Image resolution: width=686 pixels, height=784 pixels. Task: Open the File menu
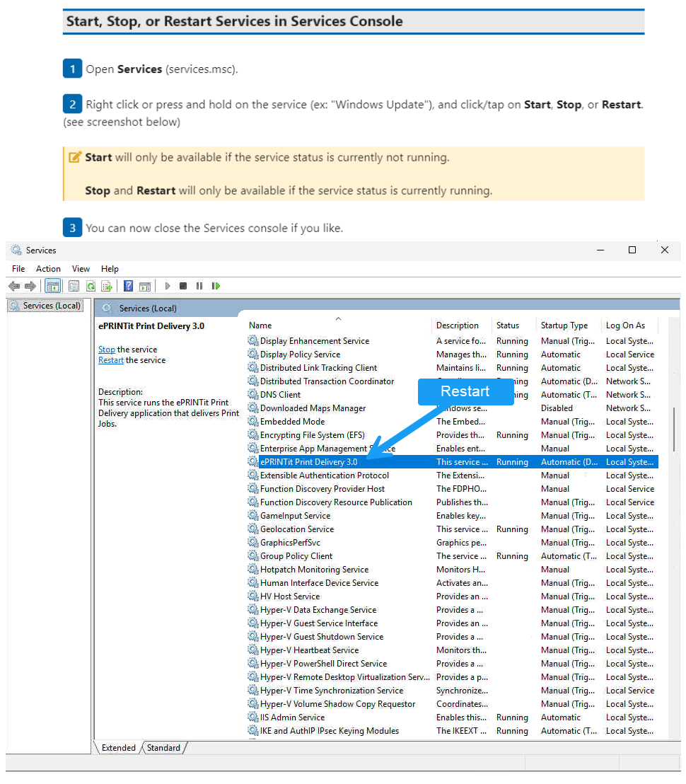(x=18, y=269)
